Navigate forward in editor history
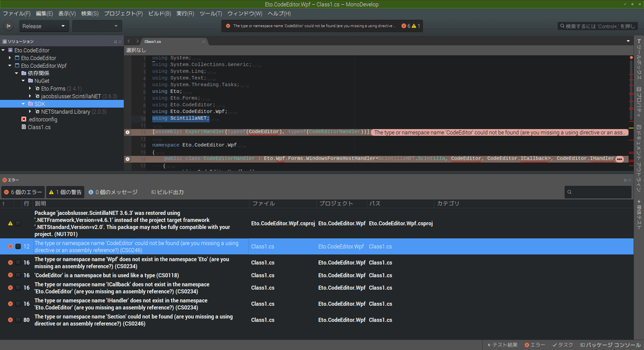The height and width of the screenshot is (350, 644). 137,41
